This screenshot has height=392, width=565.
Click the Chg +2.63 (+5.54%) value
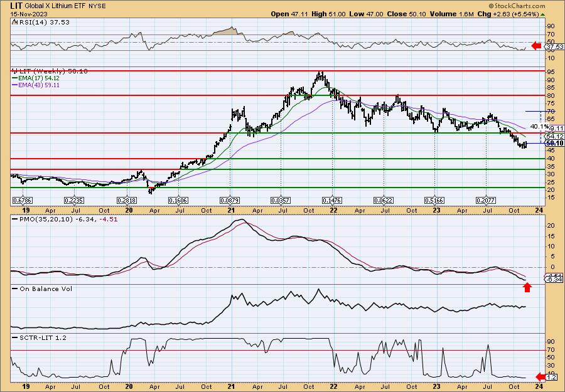tap(508, 14)
